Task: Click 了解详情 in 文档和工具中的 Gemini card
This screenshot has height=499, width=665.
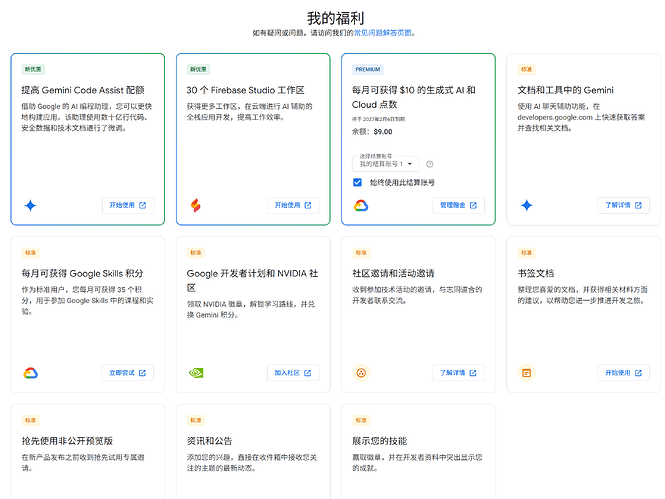Action: pyautogui.click(x=623, y=205)
